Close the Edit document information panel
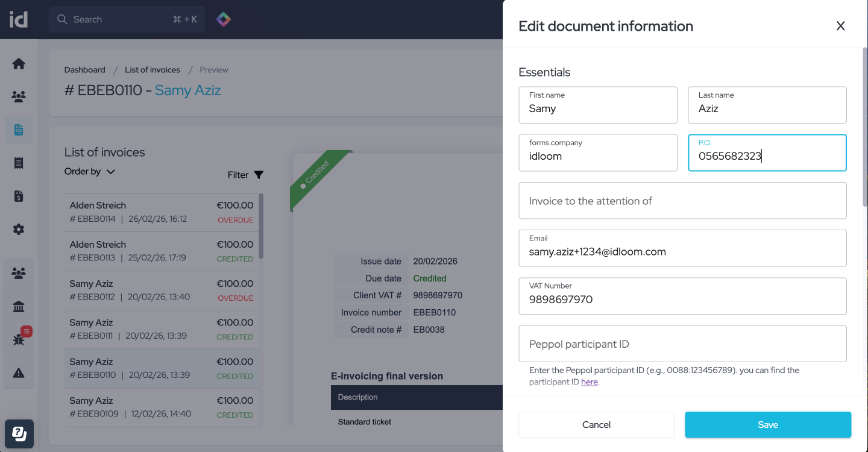 click(x=840, y=26)
